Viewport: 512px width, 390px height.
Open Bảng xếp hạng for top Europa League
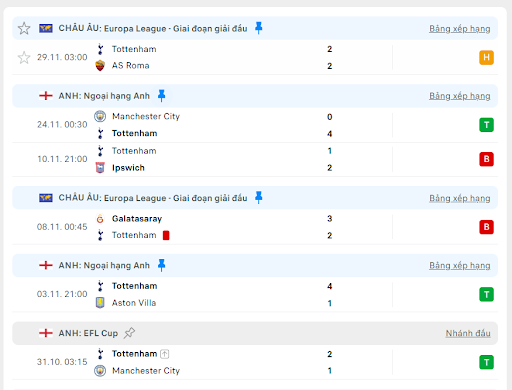460,29
